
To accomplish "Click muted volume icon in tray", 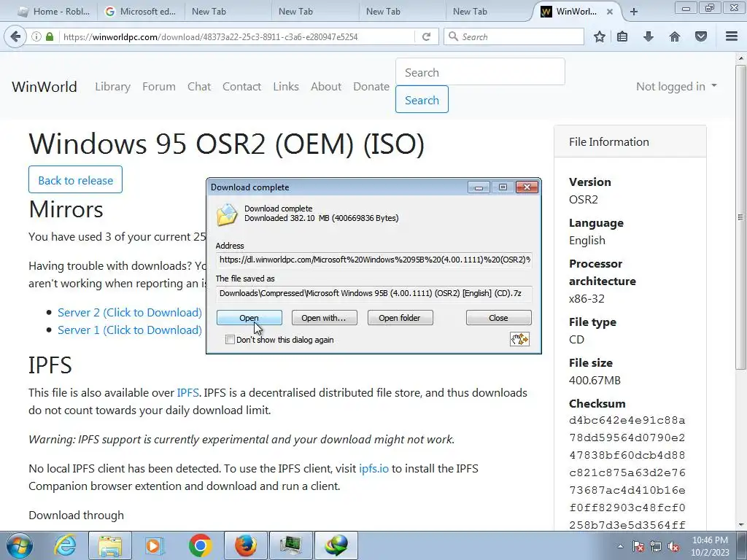I will coord(673,546).
